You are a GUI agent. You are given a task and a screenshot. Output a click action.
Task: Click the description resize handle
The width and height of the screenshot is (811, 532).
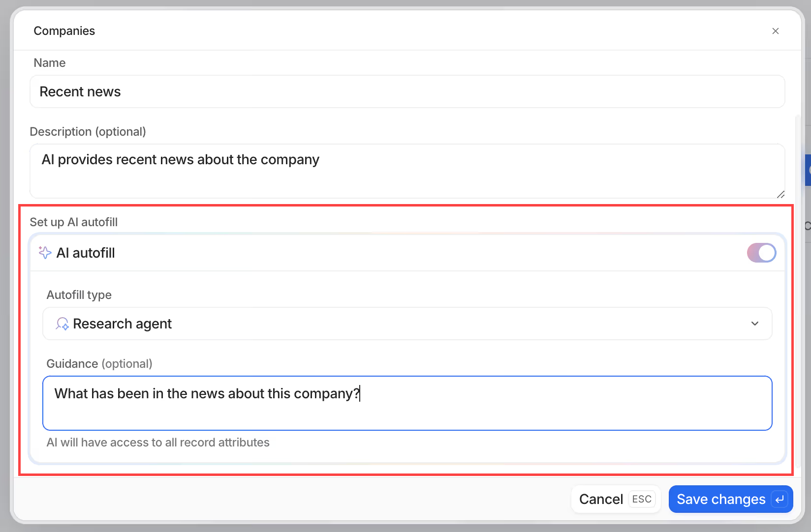point(780,194)
